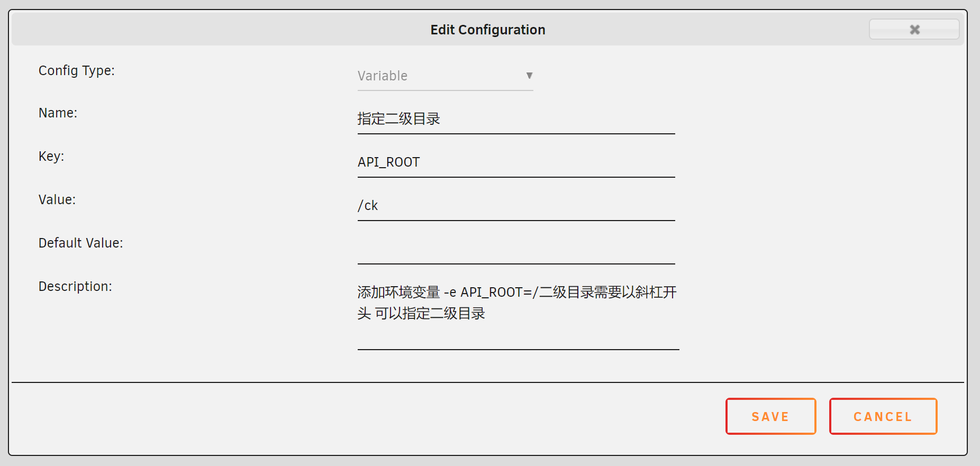
Task: Click the 'Name:' label
Action: pyautogui.click(x=58, y=113)
